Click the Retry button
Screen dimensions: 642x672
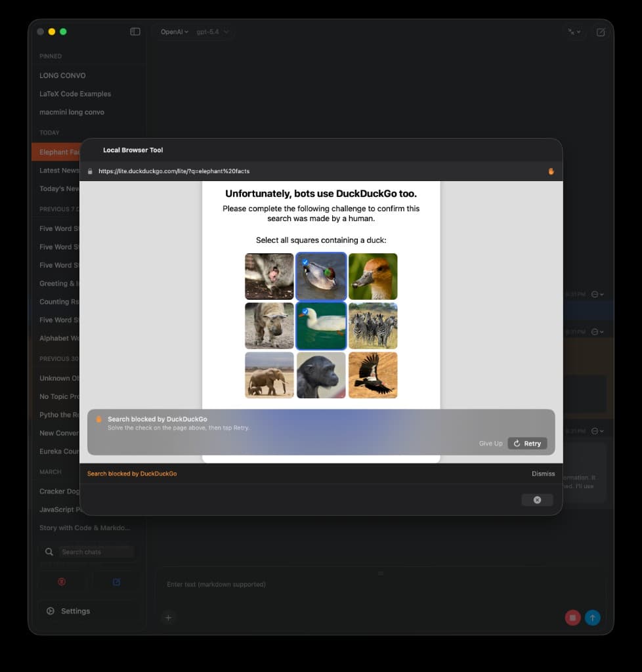tap(527, 444)
